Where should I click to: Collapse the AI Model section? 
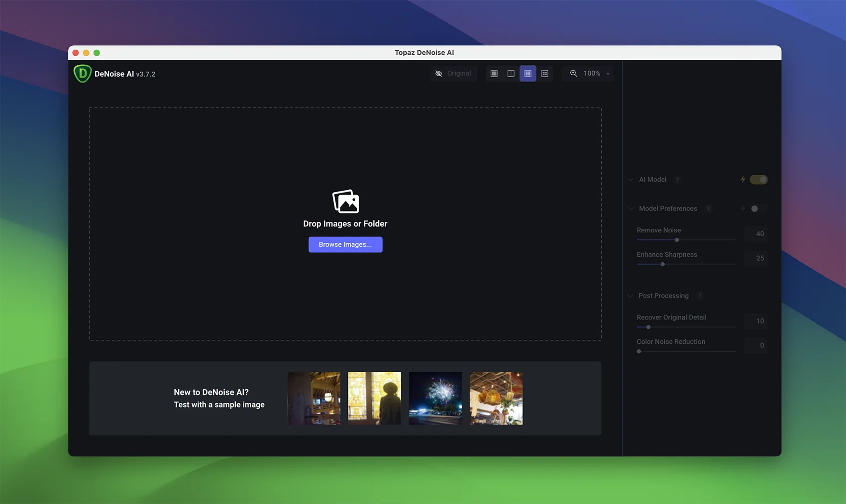[631, 180]
